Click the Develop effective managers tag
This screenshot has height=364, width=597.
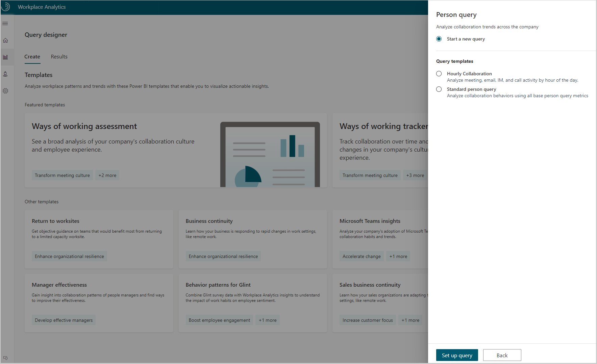[x=64, y=320]
